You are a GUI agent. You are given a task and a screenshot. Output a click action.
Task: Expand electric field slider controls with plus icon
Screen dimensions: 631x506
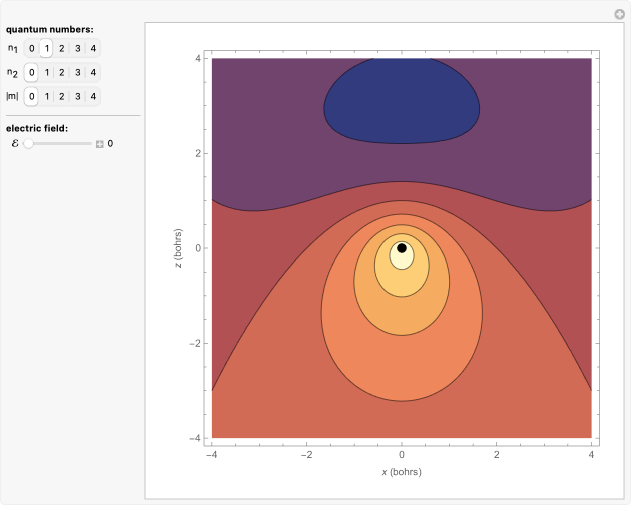click(100, 144)
